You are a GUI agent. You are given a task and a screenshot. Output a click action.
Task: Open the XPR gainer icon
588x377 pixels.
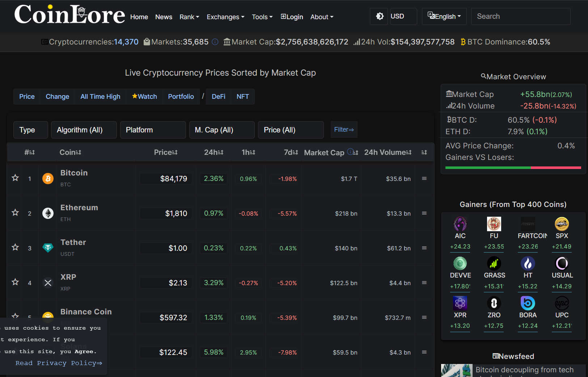[x=460, y=303]
